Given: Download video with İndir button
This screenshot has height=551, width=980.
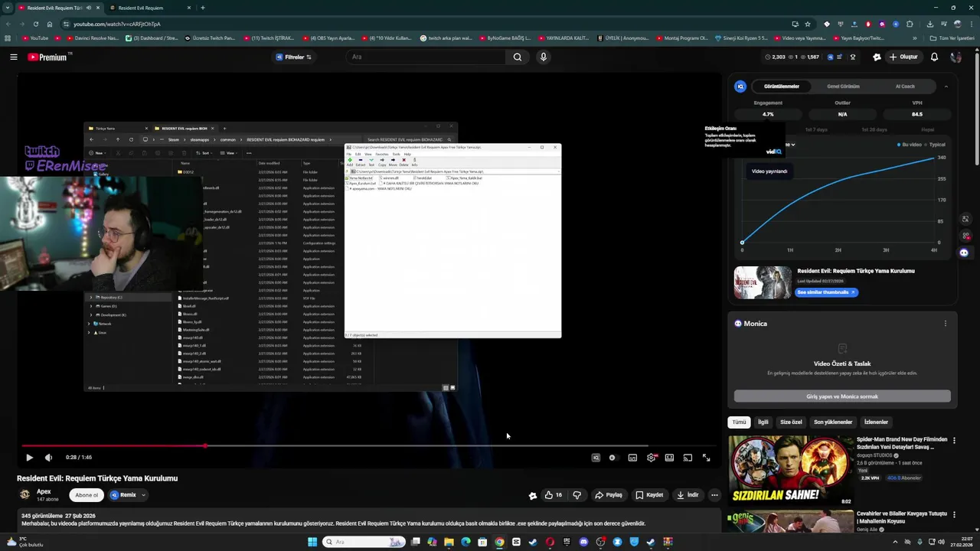Looking at the screenshot, I should (x=688, y=495).
